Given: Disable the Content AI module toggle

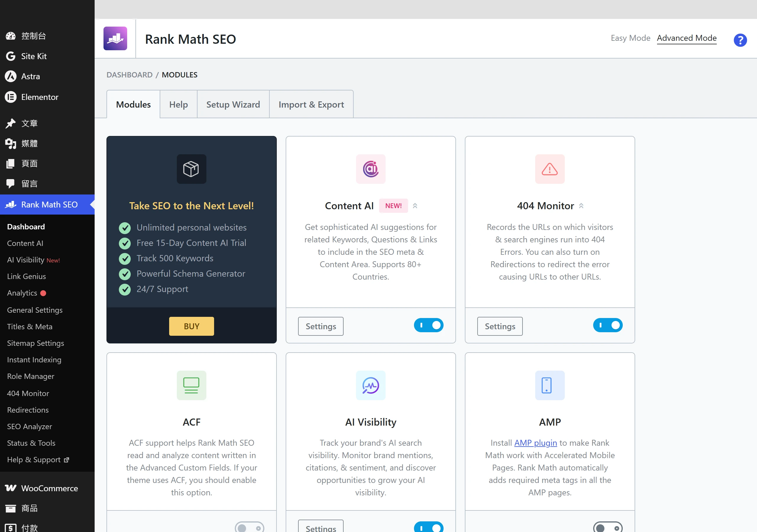Looking at the screenshot, I should (x=428, y=325).
